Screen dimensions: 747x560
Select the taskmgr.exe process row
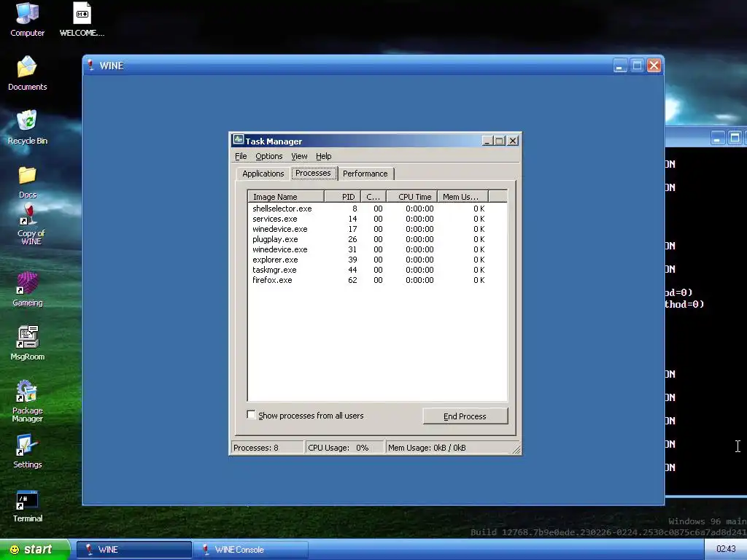pyautogui.click(x=377, y=270)
